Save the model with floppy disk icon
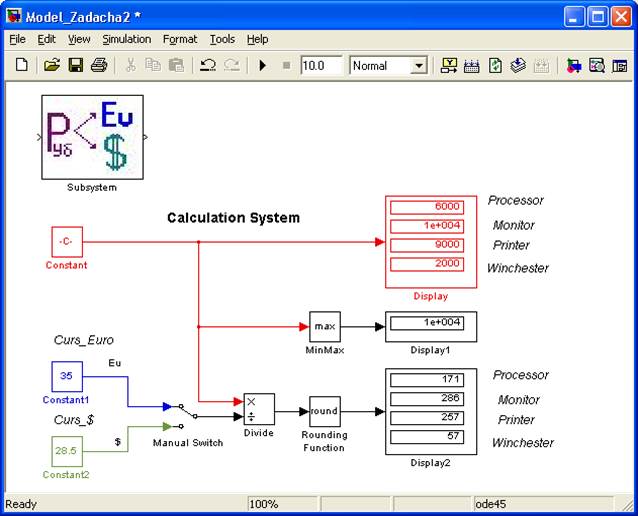 click(76, 65)
